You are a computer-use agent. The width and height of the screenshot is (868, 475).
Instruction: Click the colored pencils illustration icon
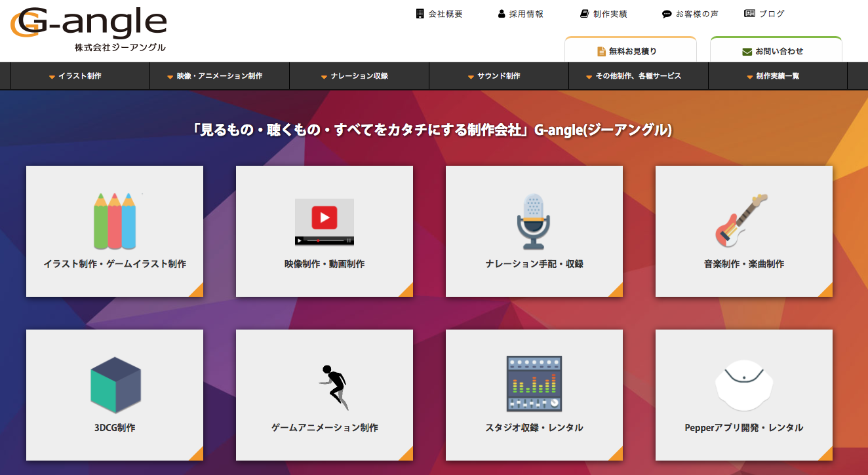pos(115,221)
